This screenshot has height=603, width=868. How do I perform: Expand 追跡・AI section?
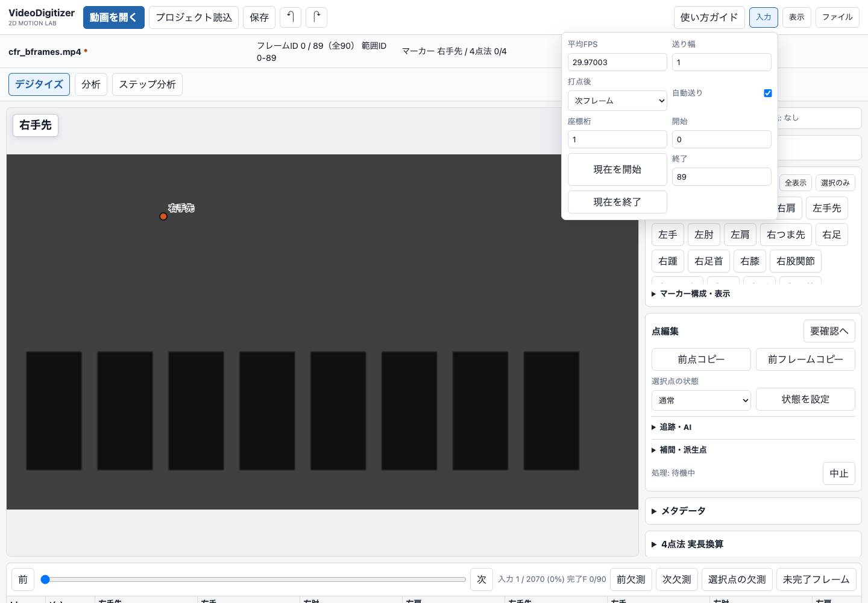[x=671, y=427]
